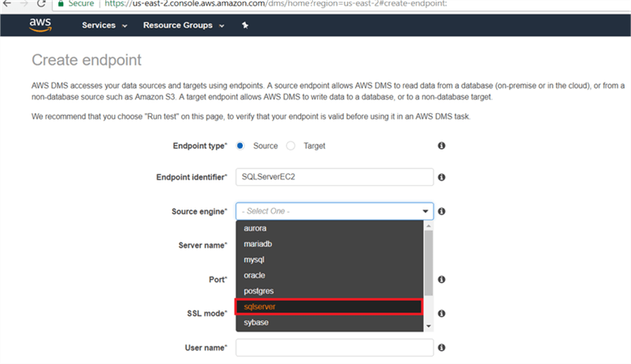Open the Resource Groups menu
The width and height of the screenshot is (631, 364).
[x=183, y=25]
